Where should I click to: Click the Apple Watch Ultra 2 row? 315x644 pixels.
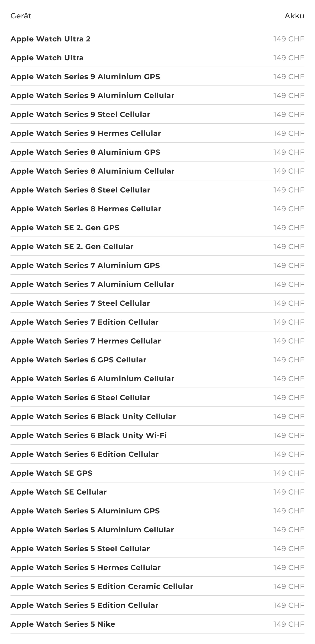tap(50, 39)
